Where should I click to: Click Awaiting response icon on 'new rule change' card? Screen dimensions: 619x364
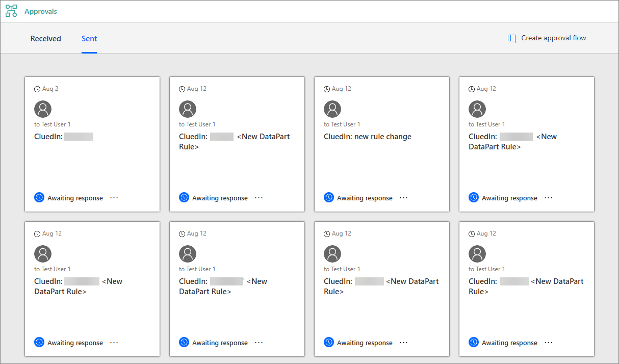(329, 197)
